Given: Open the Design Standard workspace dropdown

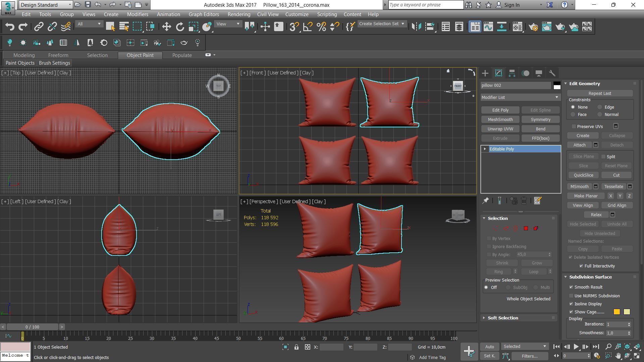Looking at the screenshot, I should click(46, 5).
